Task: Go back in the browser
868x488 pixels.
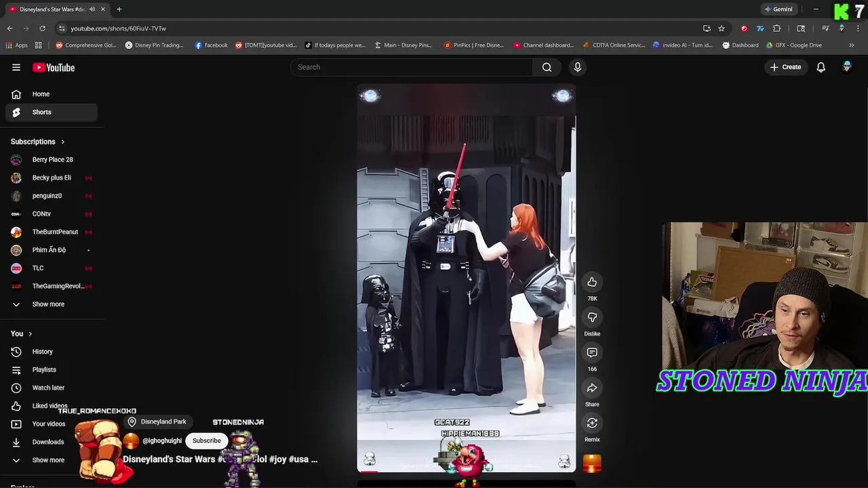Action: pos(10,28)
